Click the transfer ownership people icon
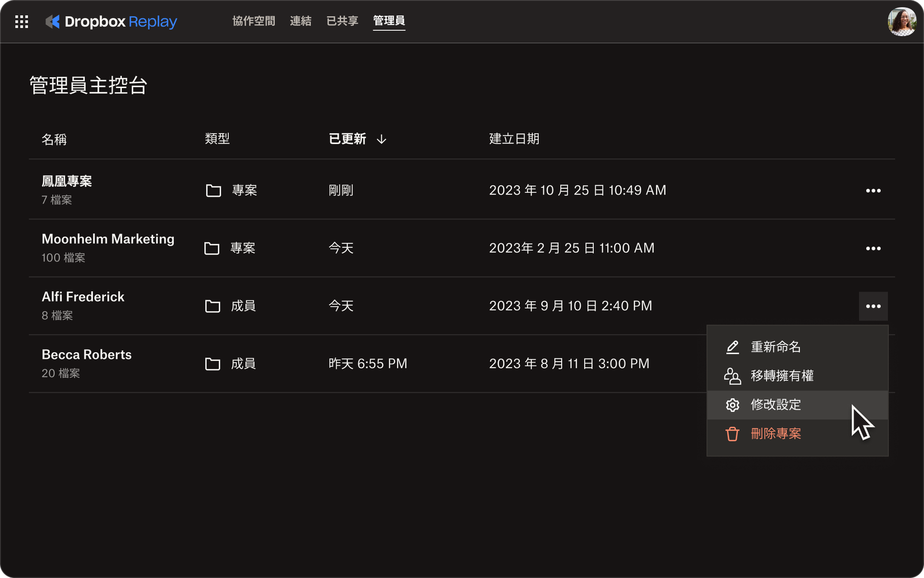Screen dimensions: 924x578 (732, 376)
